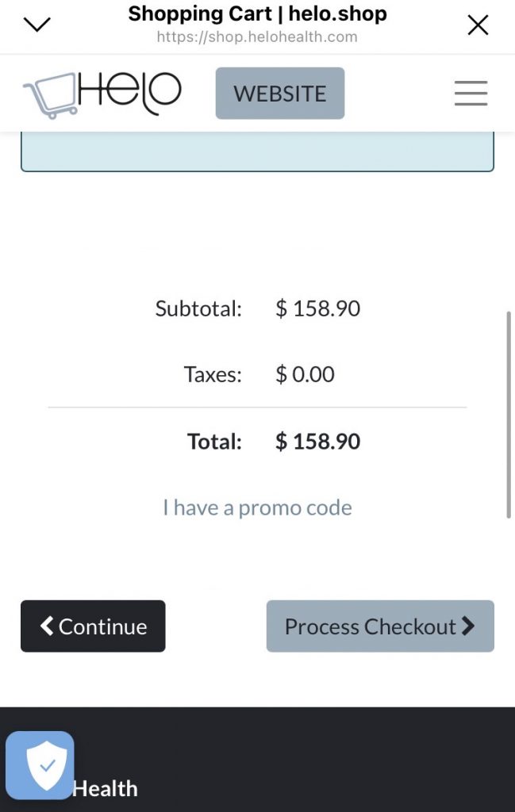Click the Subtotal amount $ 158.90
Screen dimensions: 515x812
pyautogui.click(x=317, y=308)
